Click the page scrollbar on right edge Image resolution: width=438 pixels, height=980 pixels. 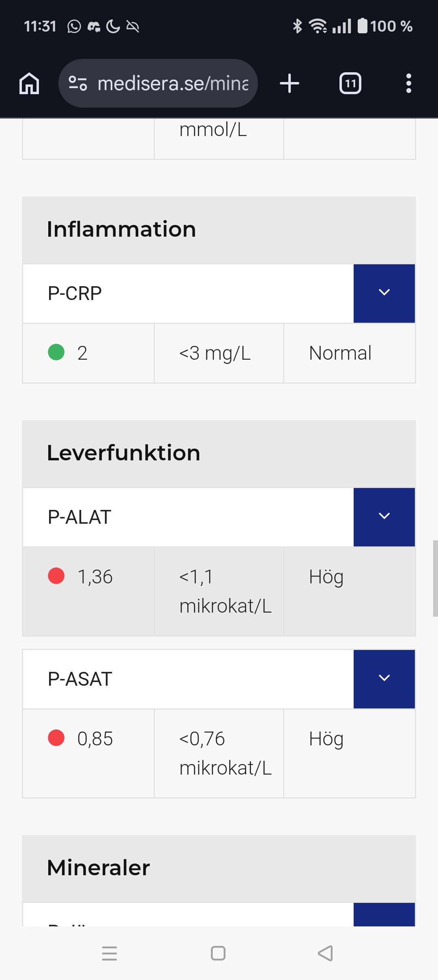[x=435, y=578]
